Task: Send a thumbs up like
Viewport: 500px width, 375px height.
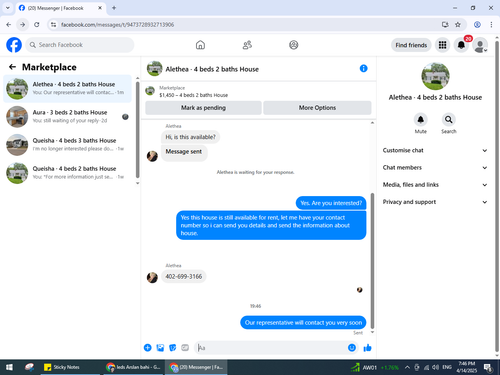Action: point(368,348)
